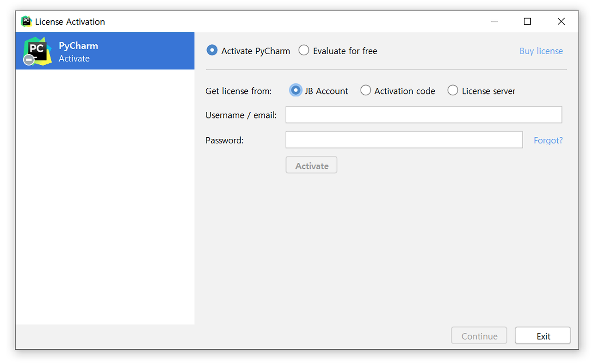Viewport: 592px width, 364px height.
Task: Click the Forgot? password link
Action: pos(548,140)
